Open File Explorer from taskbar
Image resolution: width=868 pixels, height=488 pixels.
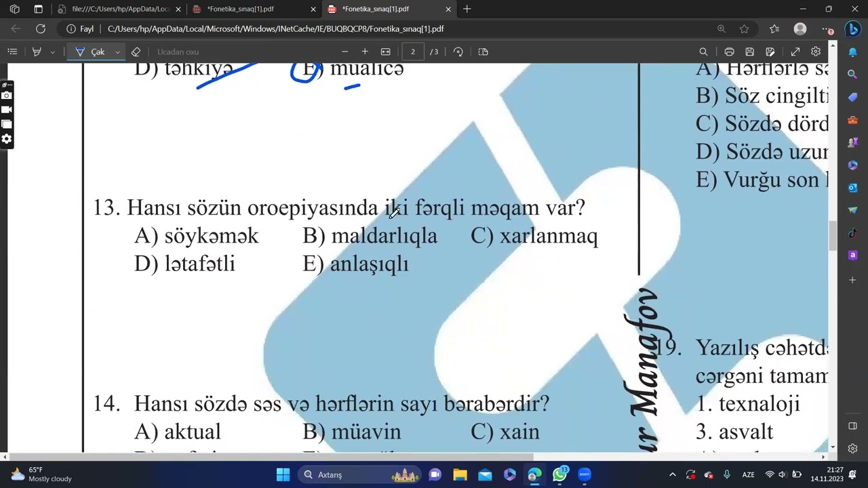click(460, 474)
